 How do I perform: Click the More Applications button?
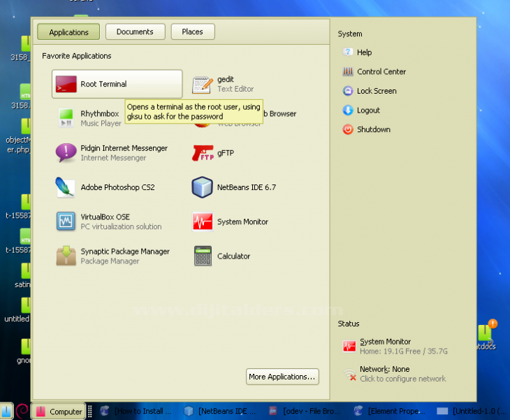282,377
